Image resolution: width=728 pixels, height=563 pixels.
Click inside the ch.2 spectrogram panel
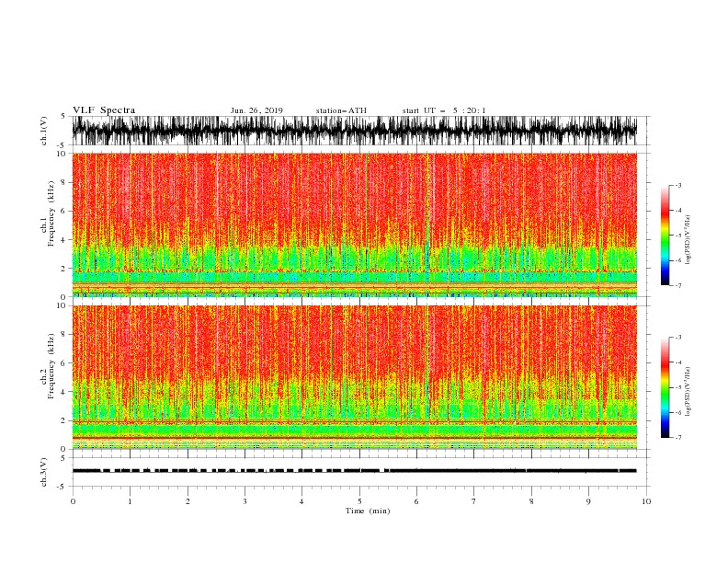pyautogui.click(x=354, y=377)
